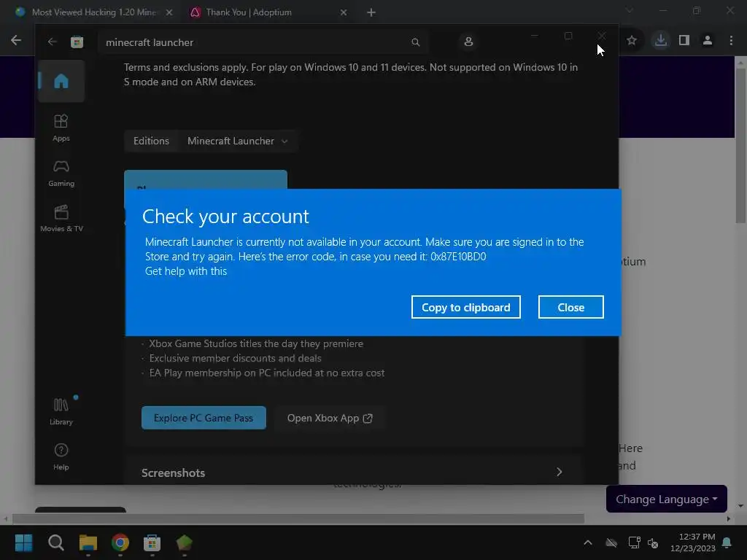Open the notification bell in system tray
The width and height of the screenshot is (747, 560).
727,542
